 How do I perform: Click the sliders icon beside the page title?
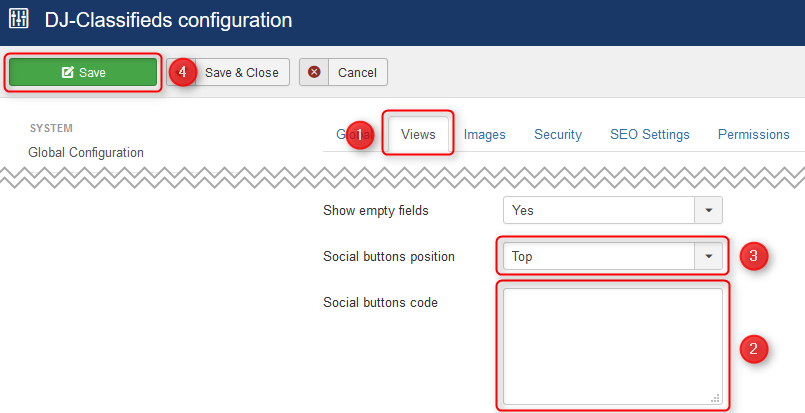18,18
